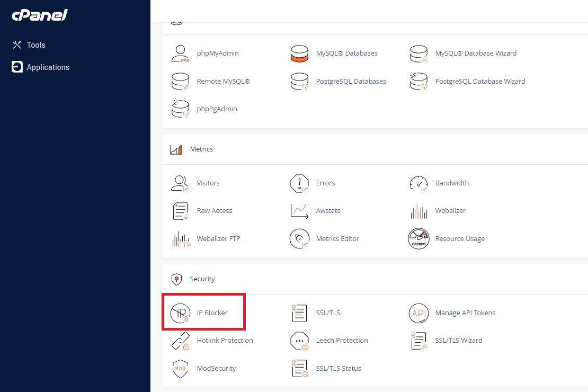
Task: Click the Security section shield icon
Action: pos(176,279)
